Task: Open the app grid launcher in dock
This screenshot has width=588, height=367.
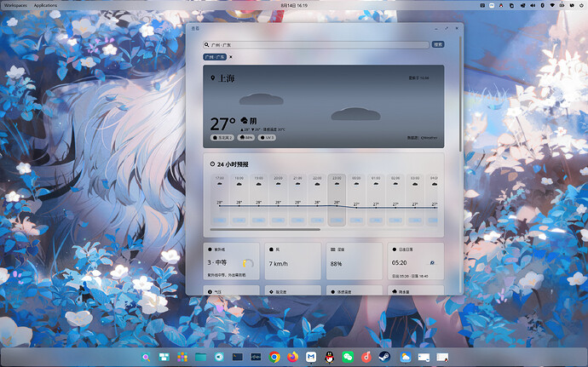Action: (182, 358)
